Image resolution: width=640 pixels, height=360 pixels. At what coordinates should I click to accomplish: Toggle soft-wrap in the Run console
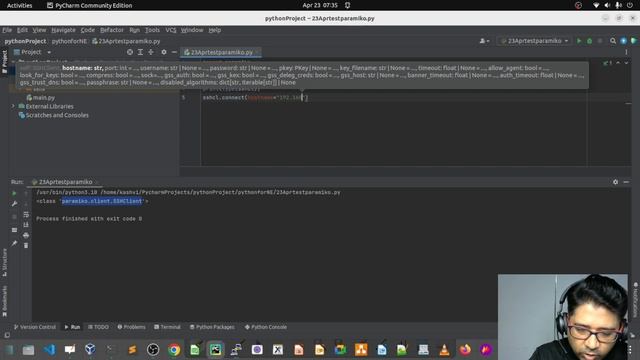[26, 214]
